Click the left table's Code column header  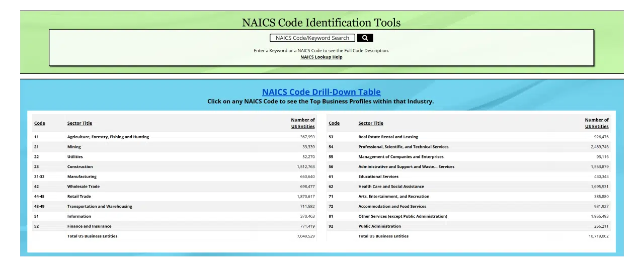pyautogui.click(x=40, y=123)
